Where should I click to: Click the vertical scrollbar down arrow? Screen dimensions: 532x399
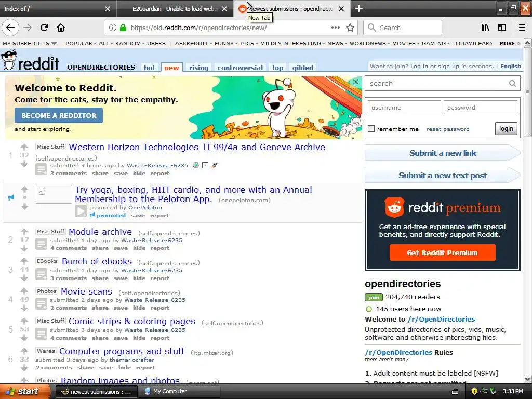click(x=528, y=379)
